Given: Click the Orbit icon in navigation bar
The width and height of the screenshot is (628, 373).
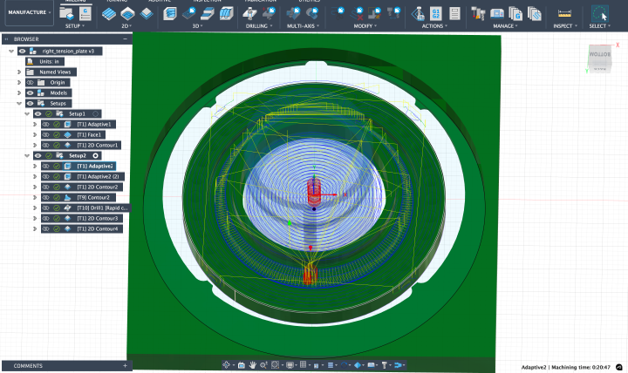Looking at the screenshot, I should (x=226, y=365).
